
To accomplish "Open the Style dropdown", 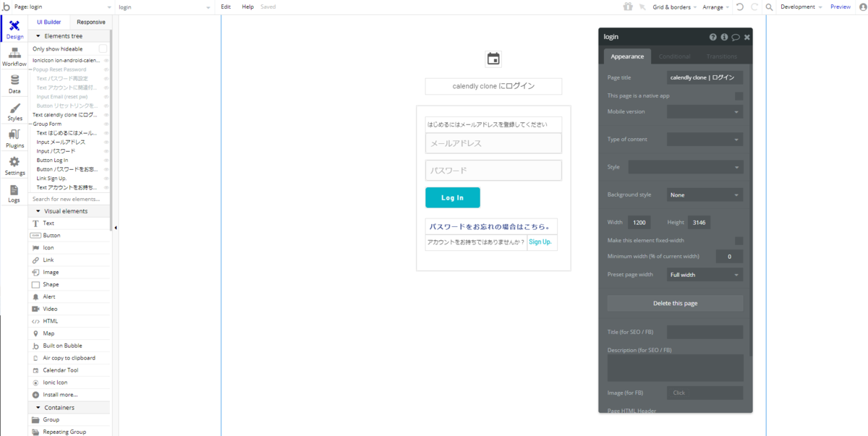I will pos(686,167).
